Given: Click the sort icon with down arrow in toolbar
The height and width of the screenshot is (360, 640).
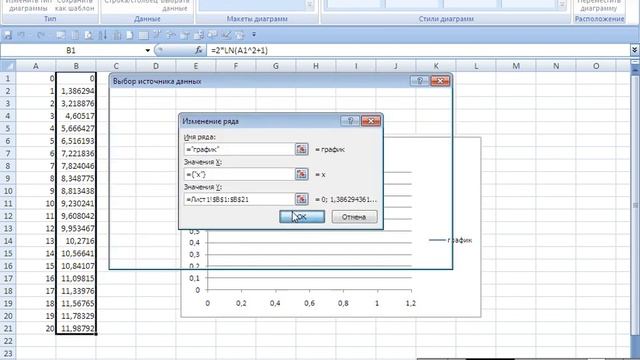Looking at the screenshot, I should coord(102,35).
